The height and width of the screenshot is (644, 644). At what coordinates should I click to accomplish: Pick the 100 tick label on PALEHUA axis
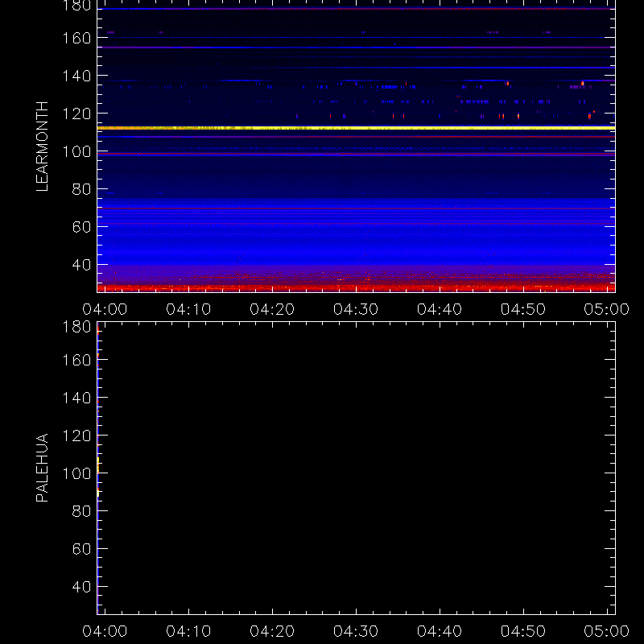click(x=76, y=473)
